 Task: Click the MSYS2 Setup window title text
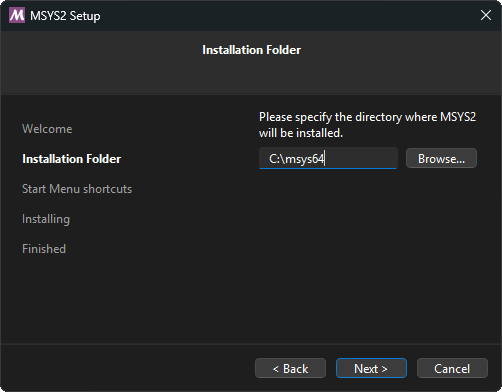pyautogui.click(x=65, y=16)
